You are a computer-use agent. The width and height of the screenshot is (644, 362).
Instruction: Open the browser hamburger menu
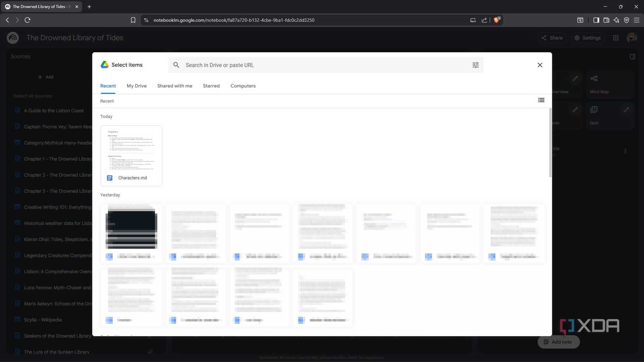[x=637, y=20]
